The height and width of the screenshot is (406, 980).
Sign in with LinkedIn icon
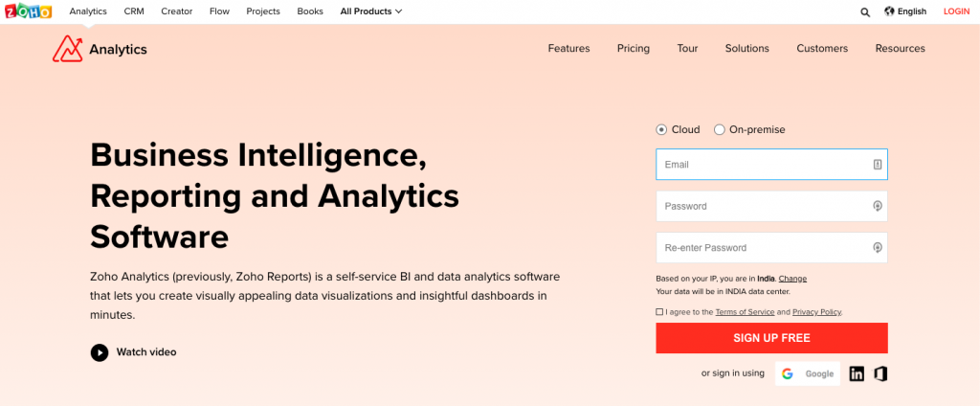tap(857, 374)
